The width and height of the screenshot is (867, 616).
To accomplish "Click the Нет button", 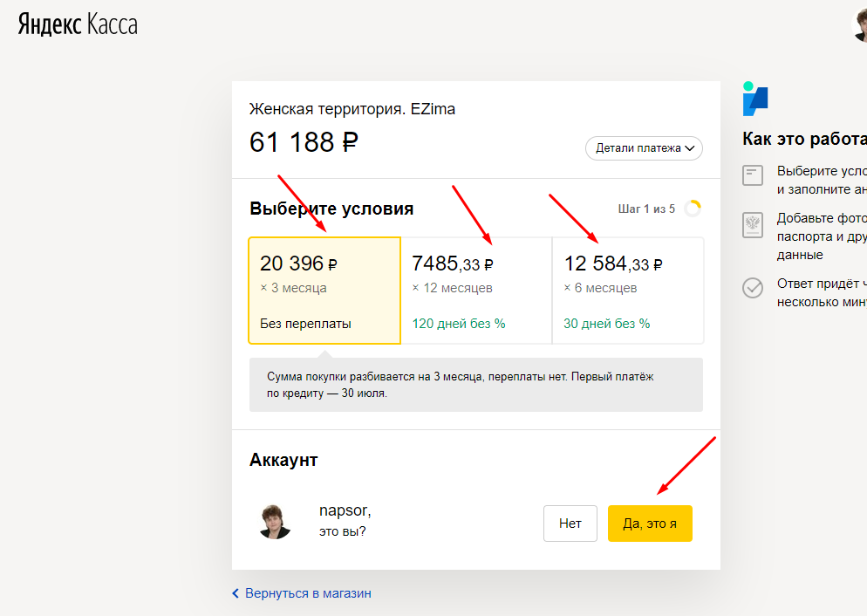I will click(570, 524).
